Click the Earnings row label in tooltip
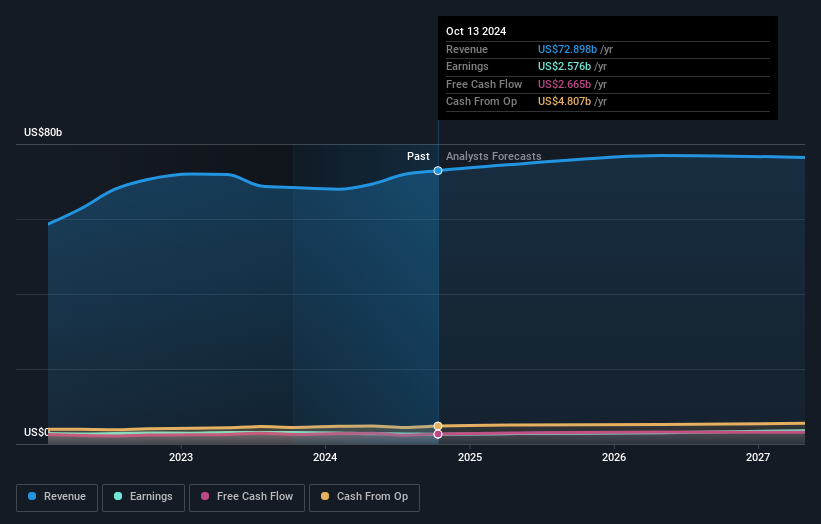Screen dimensions: 821x524 (x=467, y=66)
